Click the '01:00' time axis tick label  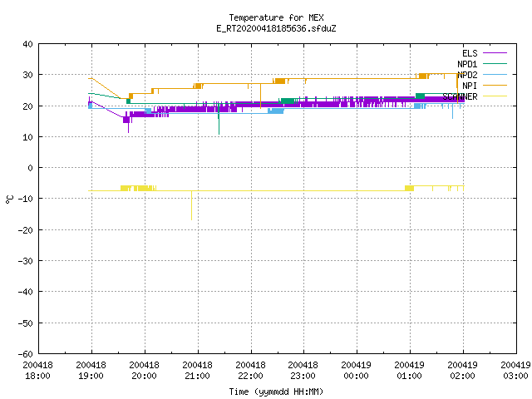[x=410, y=376]
